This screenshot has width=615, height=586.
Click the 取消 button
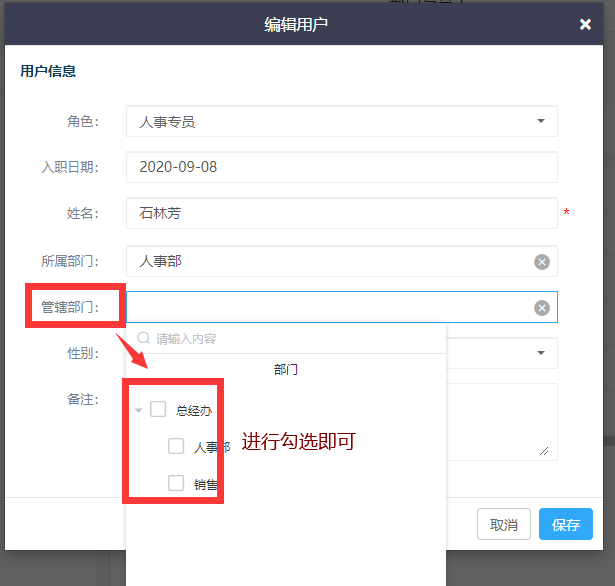coord(504,524)
